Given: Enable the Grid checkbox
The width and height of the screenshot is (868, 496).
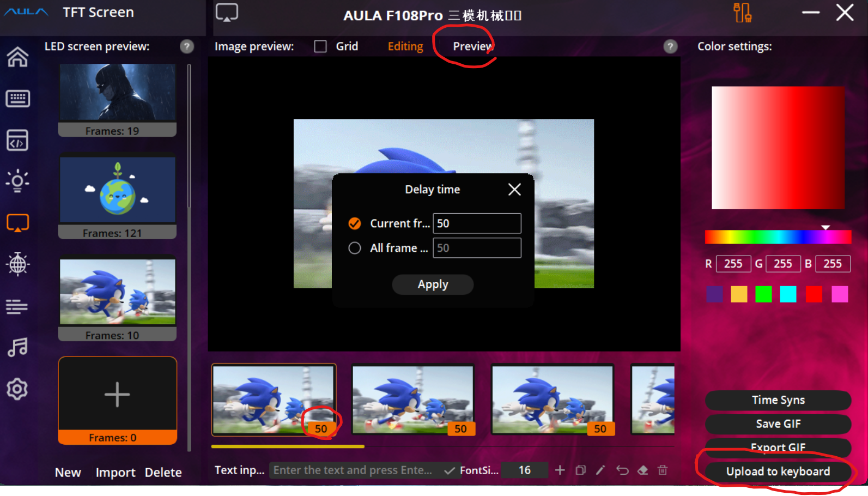Looking at the screenshot, I should (x=320, y=46).
